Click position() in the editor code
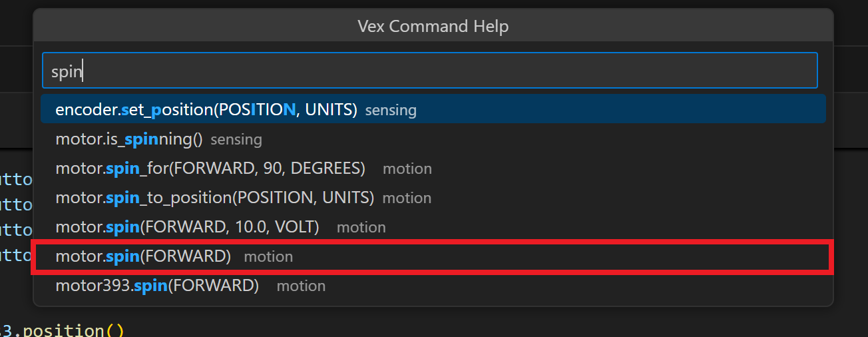This screenshot has width=868, height=337. click(73, 330)
